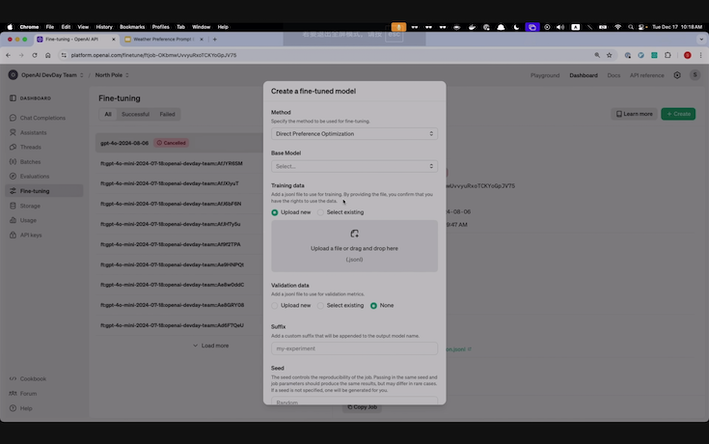
Task: Click the Suffix input field
Action: (x=354, y=348)
